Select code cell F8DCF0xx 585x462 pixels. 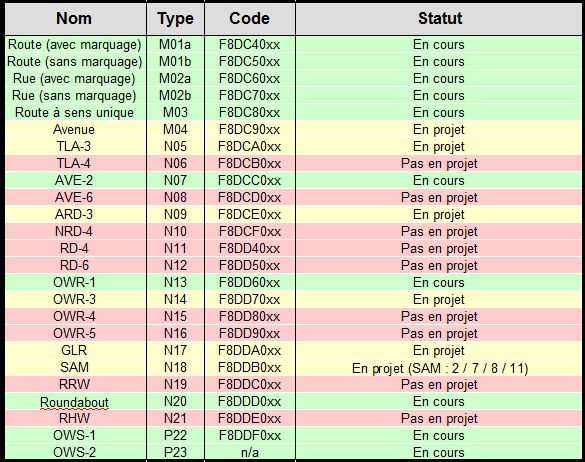point(250,231)
